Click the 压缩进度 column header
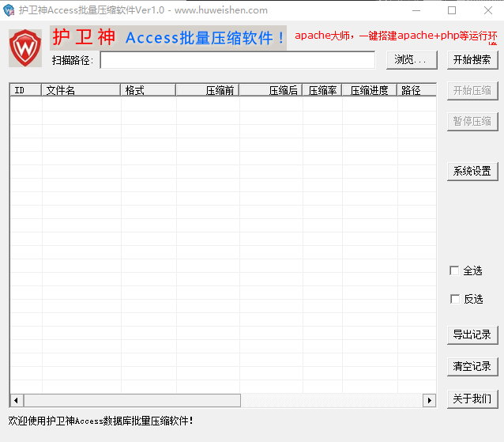504x442 pixels. tap(369, 90)
